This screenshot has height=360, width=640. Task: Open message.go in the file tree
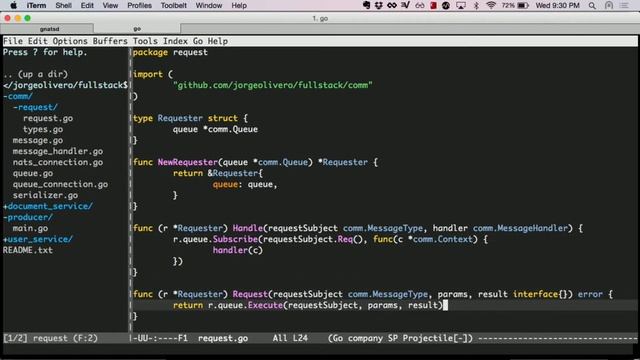pos(38,140)
